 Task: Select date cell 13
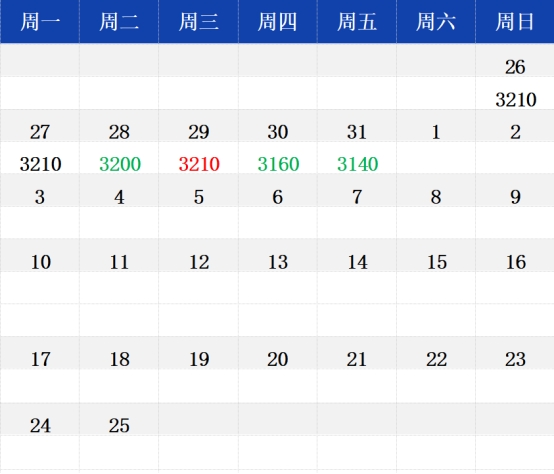click(278, 262)
